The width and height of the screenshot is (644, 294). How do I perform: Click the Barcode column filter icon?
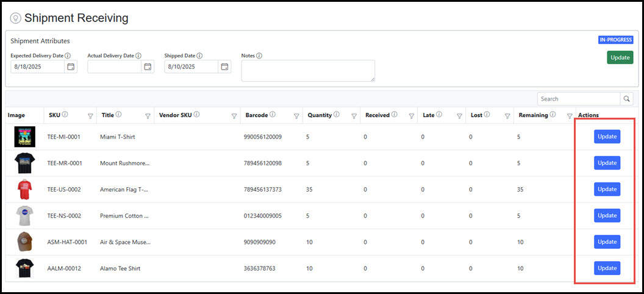pos(296,116)
